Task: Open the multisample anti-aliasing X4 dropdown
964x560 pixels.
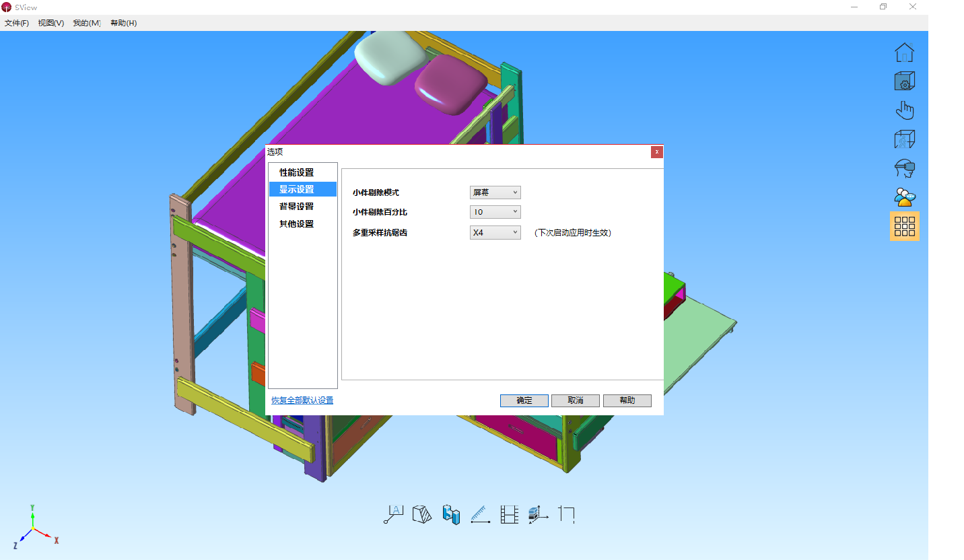Action: point(495,232)
